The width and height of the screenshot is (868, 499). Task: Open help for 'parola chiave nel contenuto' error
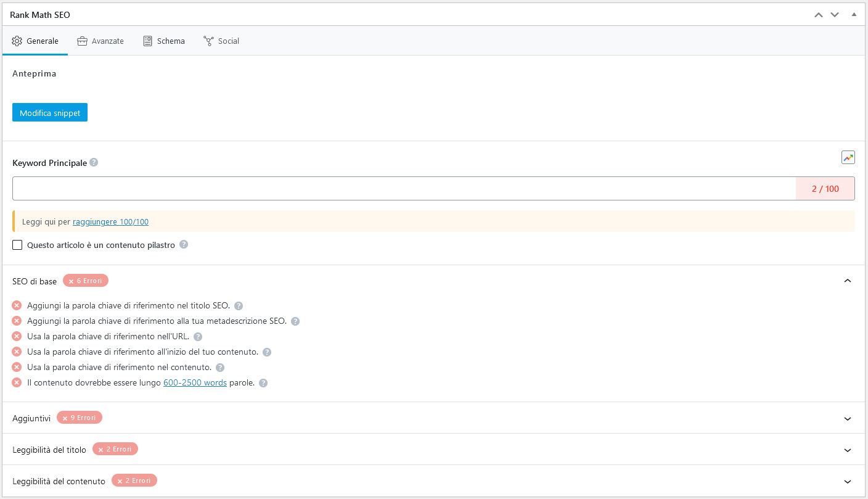[x=220, y=368]
